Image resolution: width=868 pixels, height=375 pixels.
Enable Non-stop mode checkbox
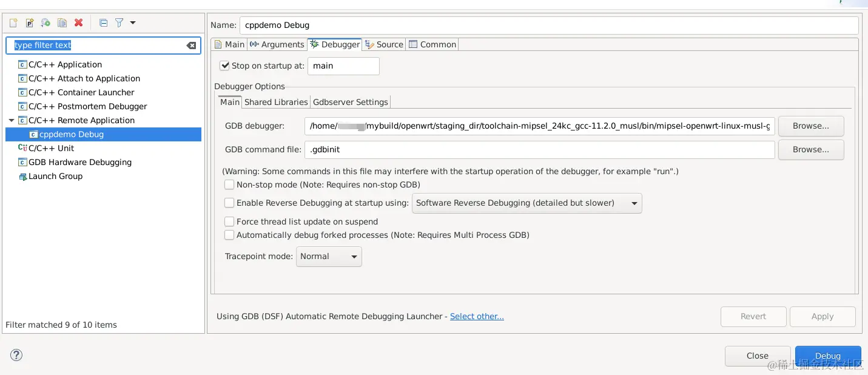[229, 184]
